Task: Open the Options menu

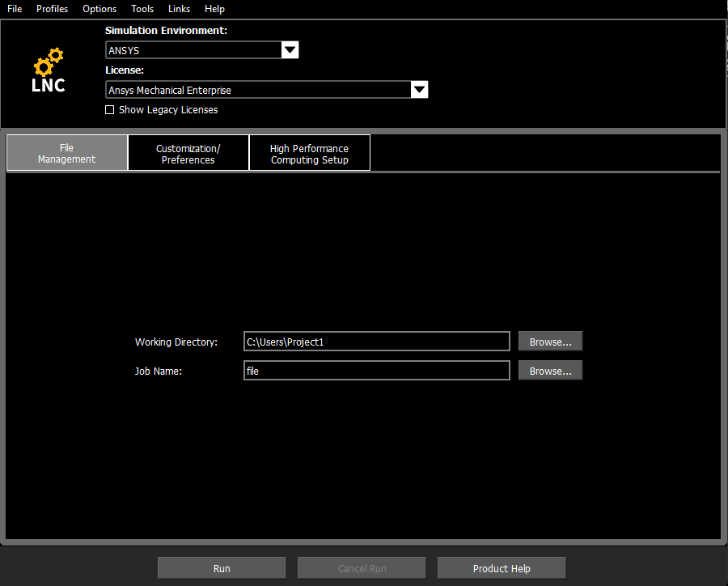Action: click(x=99, y=9)
